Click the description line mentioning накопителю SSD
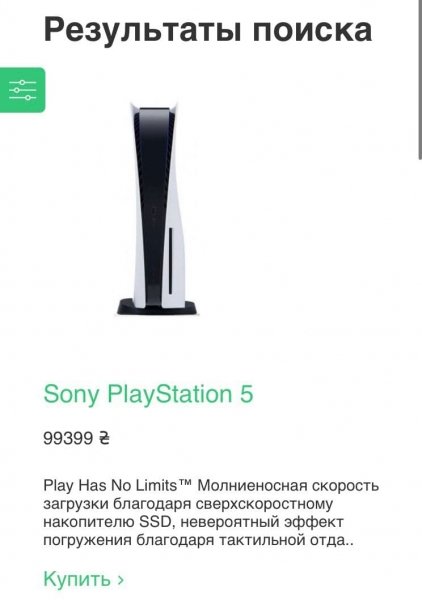 [x=193, y=522]
